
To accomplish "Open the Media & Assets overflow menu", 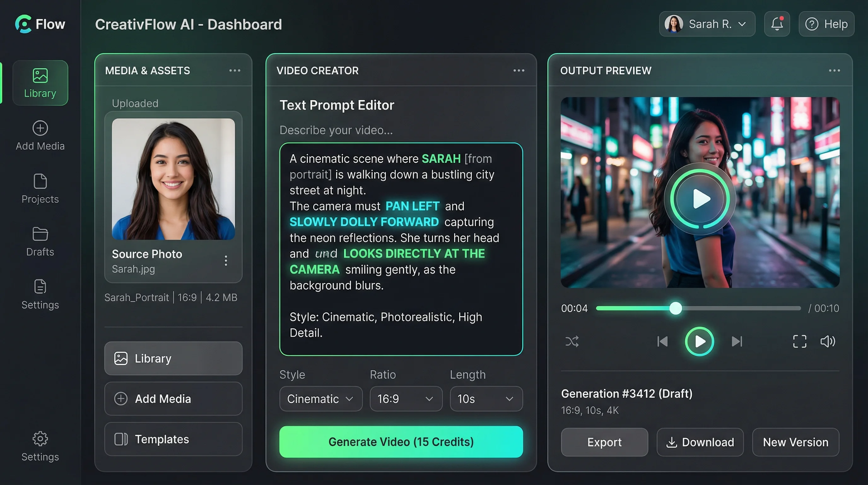I will 235,70.
